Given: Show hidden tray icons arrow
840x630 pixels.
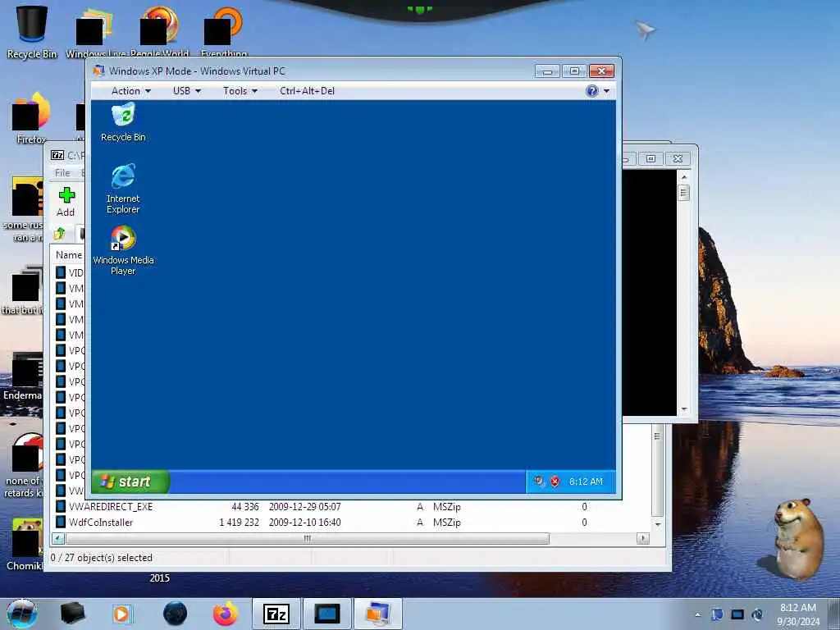Looking at the screenshot, I should pos(697,614).
